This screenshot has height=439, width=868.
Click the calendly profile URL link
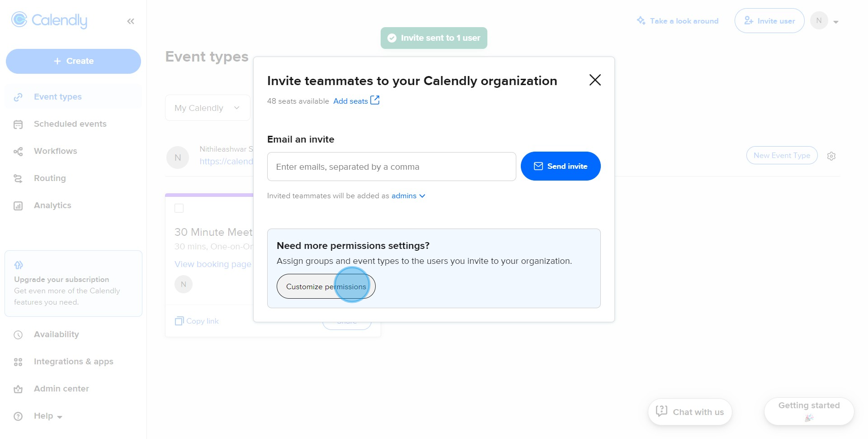[226, 162]
